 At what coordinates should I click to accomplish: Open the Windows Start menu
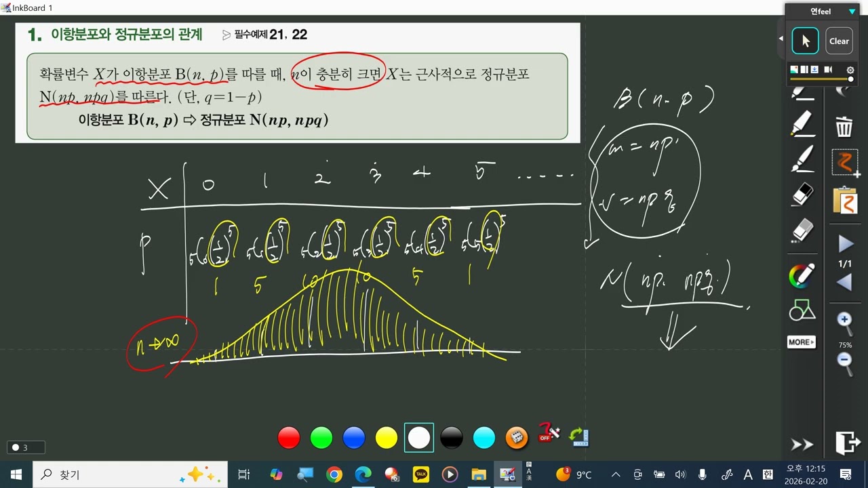[x=16, y=474]
